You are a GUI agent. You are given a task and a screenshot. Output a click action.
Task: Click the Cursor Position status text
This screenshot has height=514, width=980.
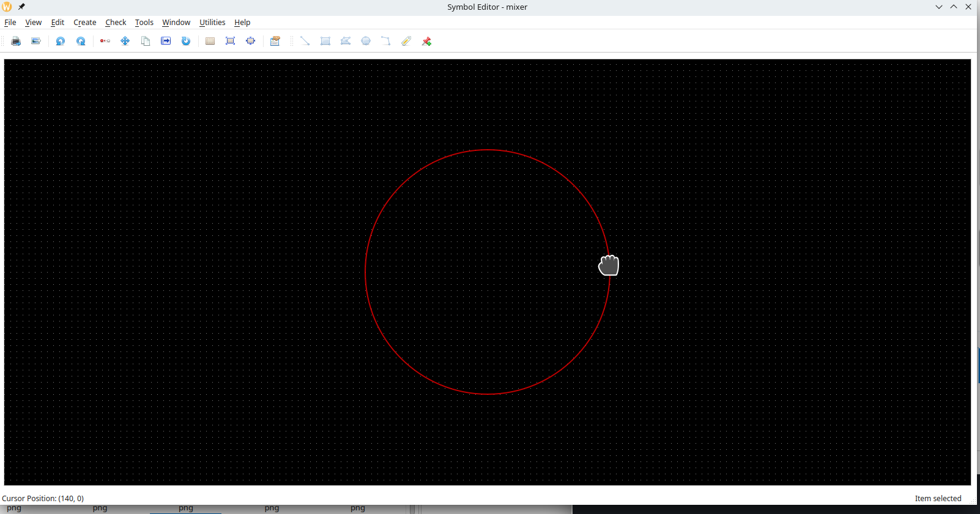pos(43,498)
